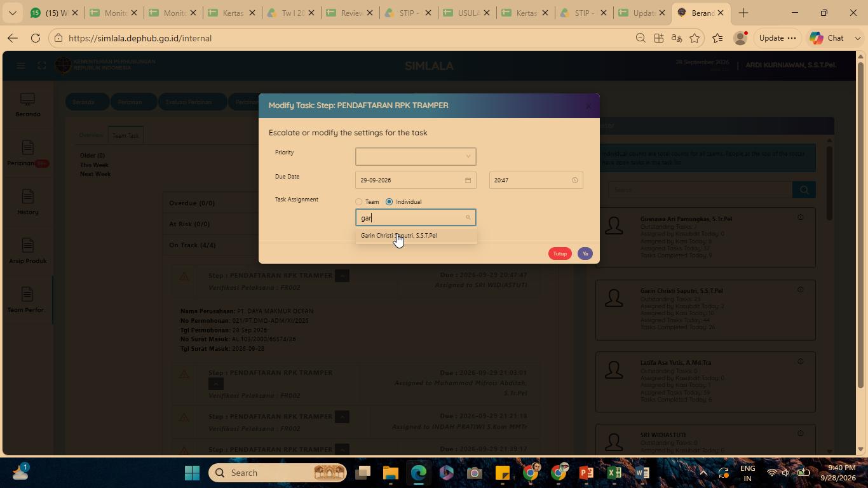
Task: Click the search icon in assignee field
Action: click(x=468, y=218)
